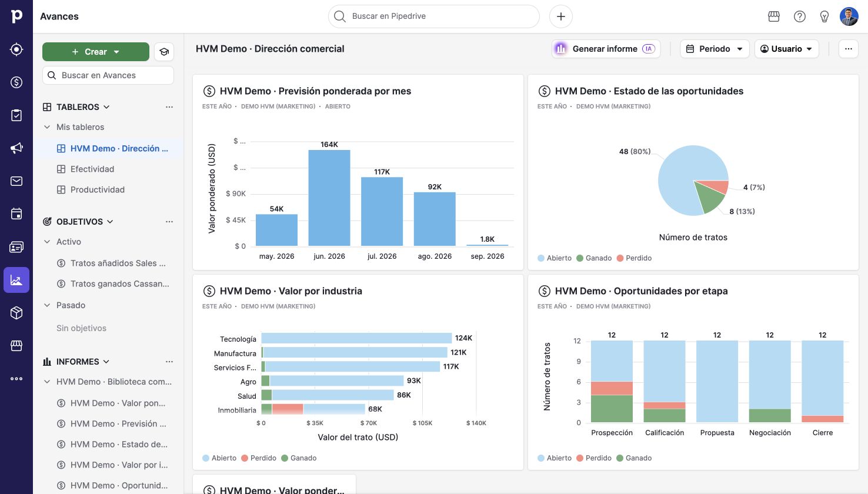Toggle Perdido legend in Estado de oportunidades
868x494 pixels.
tap(634, 258)
